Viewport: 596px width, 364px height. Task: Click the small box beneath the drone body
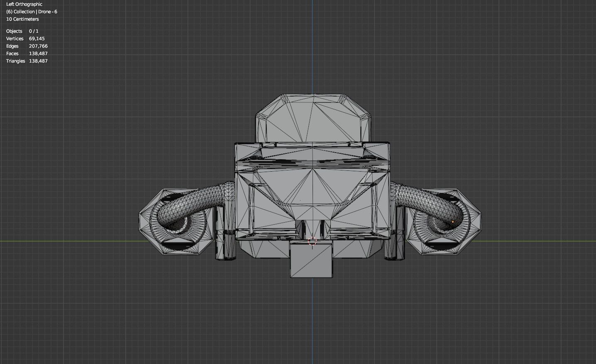tap(311, 260)
